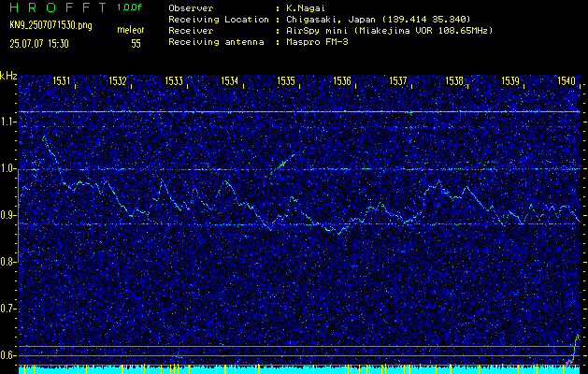Image resolution: width=588 pixels, height=374 pixels.
Task: Click the 1535 time marker
Action: tap(286, 80)
